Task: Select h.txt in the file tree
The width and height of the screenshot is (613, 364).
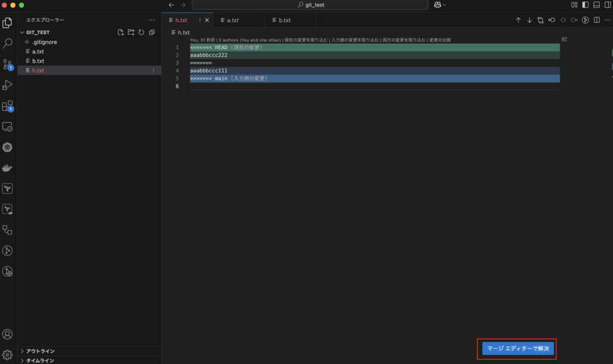Action: pos(90,71)
